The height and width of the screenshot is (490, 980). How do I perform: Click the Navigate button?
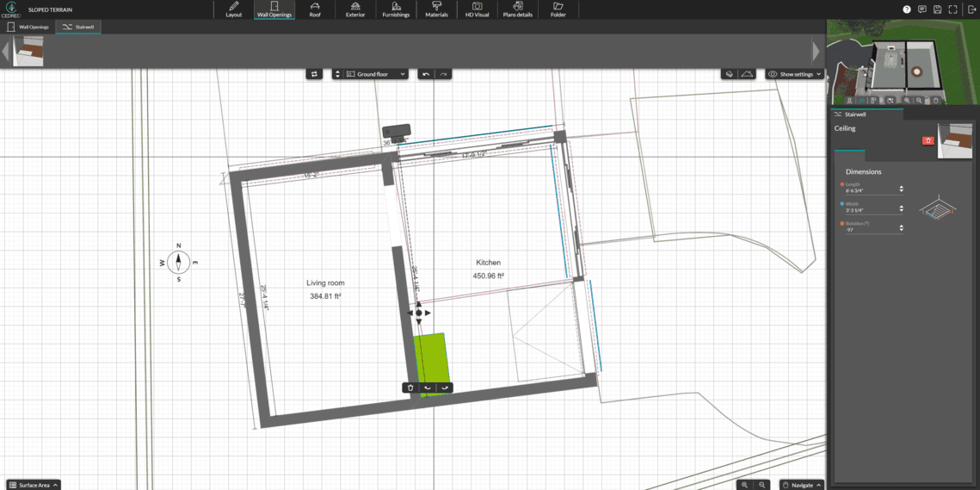801,485
